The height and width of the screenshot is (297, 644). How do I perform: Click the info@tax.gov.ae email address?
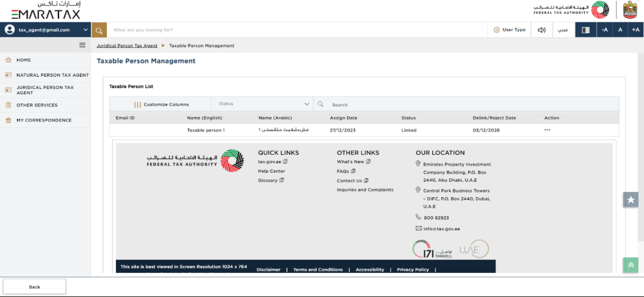442,229
